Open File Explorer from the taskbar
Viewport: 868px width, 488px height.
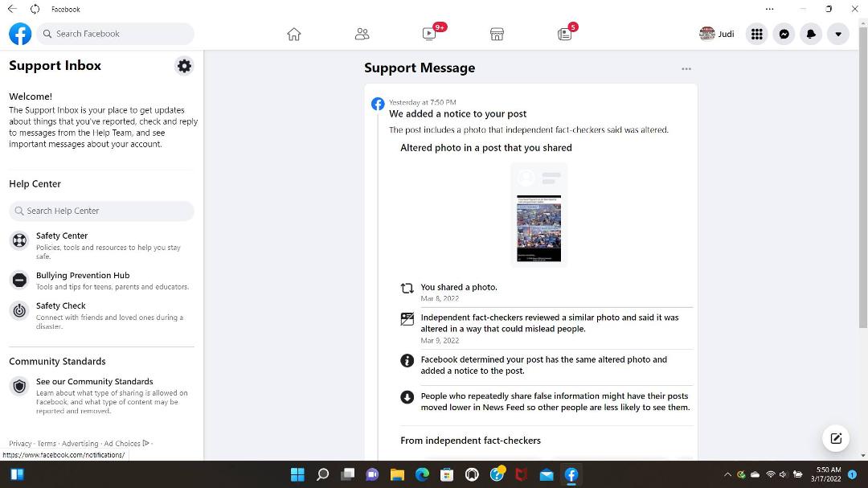398,474
